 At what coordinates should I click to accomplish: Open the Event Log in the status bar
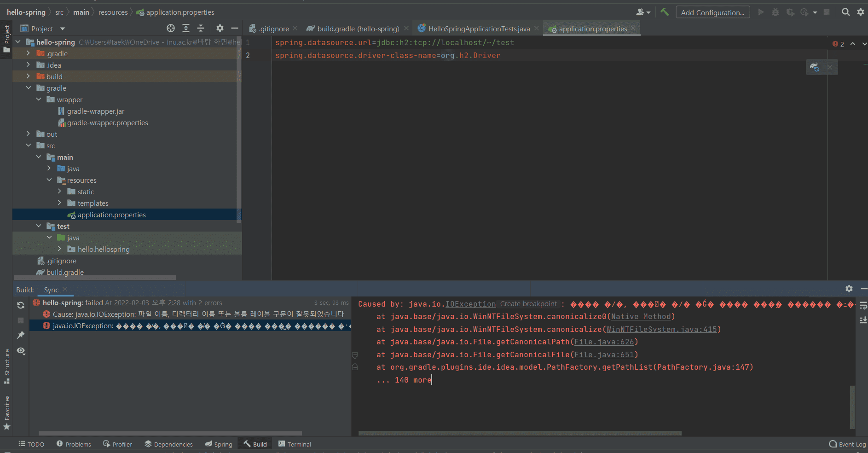847,444
